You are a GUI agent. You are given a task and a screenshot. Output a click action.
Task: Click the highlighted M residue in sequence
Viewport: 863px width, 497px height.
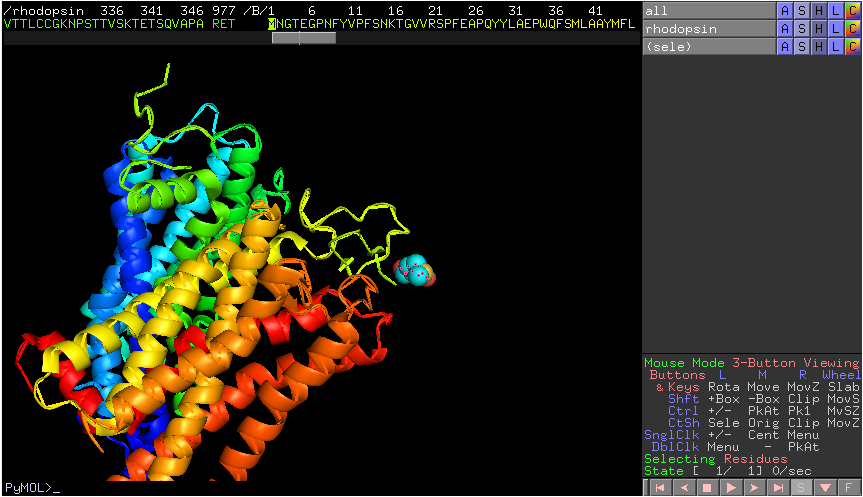pos(271,24)
